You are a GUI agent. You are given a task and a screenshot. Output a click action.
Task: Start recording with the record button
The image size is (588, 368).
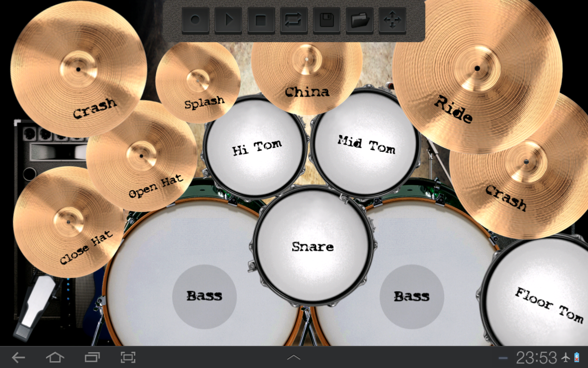coord(196,20)
